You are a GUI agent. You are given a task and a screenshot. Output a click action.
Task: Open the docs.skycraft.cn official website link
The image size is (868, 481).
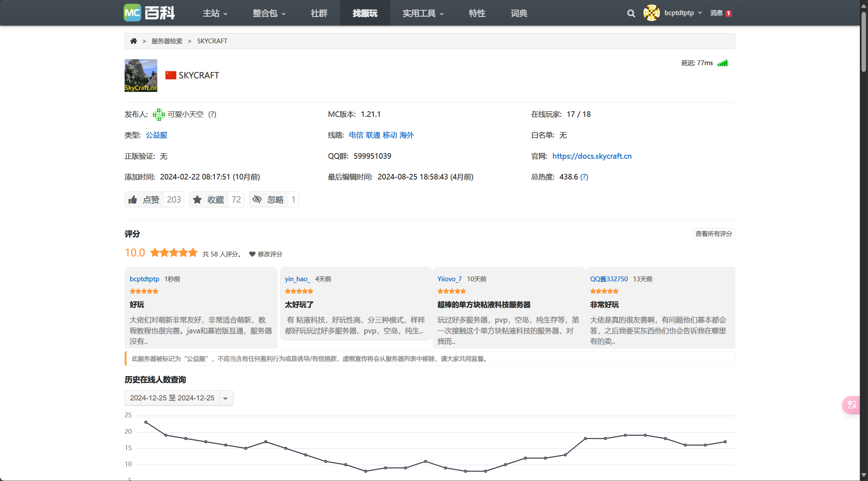pyautogui.click(x=592, y=156)
